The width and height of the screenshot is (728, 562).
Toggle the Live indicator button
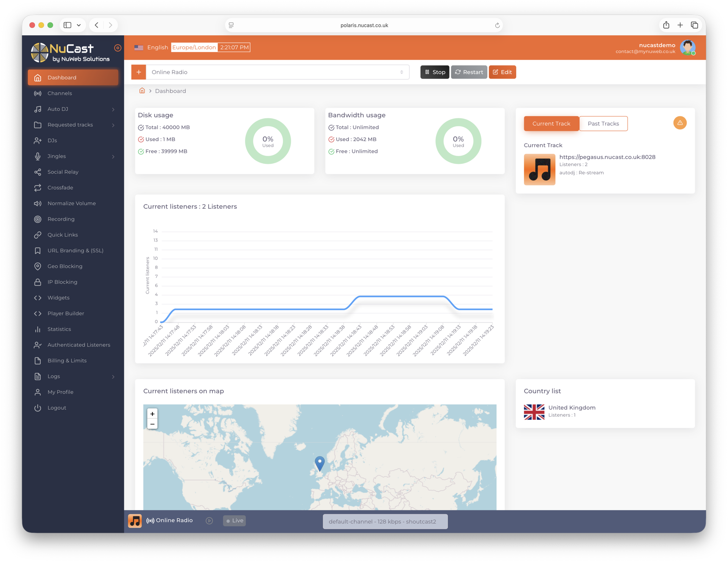[x=234, y=521]
